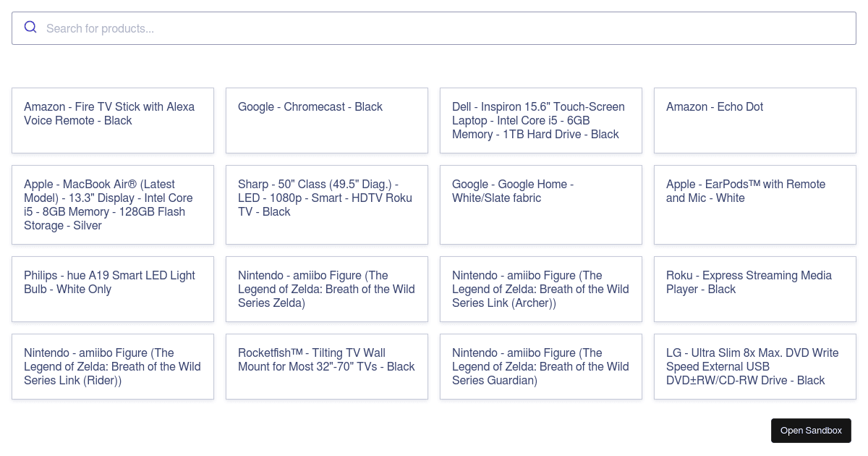The height and width of the screenshot is (456, 868).
Task: Open the amiibo Zelda figure card
Action: pos(327,289)
